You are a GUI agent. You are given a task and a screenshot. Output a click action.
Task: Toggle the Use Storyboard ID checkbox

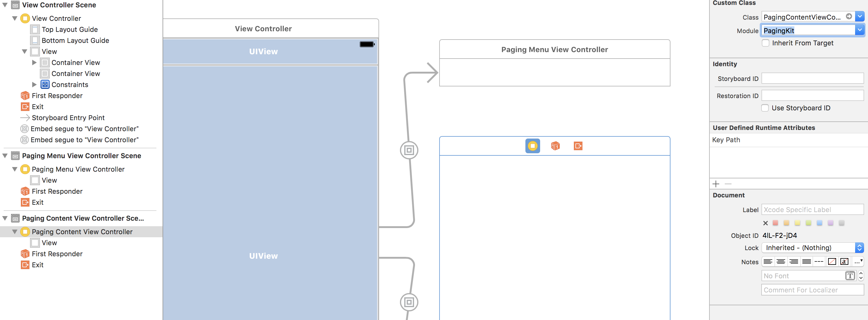point(765,108)
